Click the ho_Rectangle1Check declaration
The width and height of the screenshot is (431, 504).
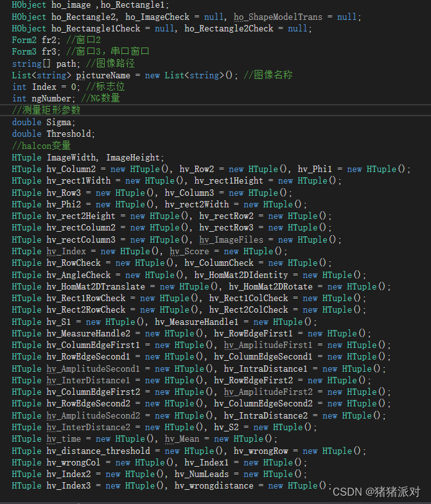[x=96, y=29]
